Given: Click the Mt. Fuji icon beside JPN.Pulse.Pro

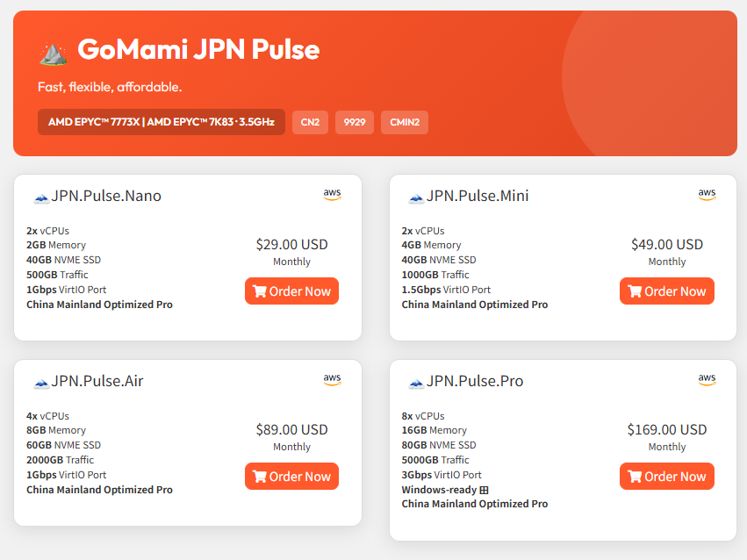Looking at the screenshot, I should click(x=416, y=383).
